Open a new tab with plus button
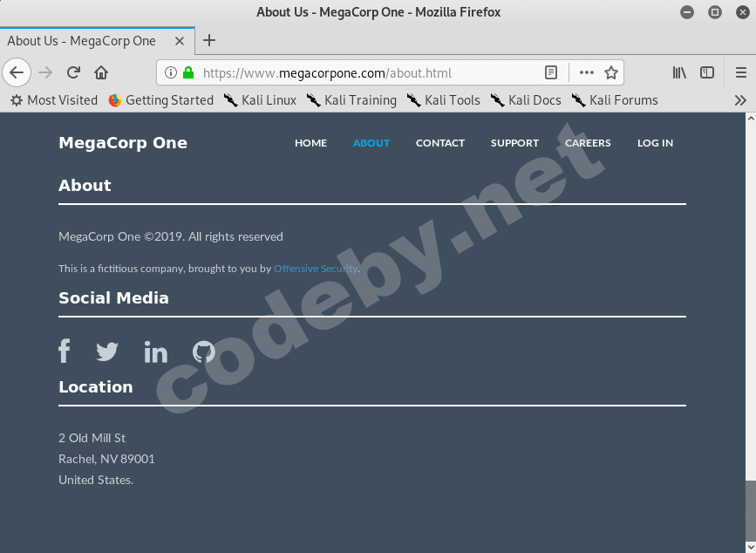Screen dimensions: 756x553 click(x=209, y=40)
